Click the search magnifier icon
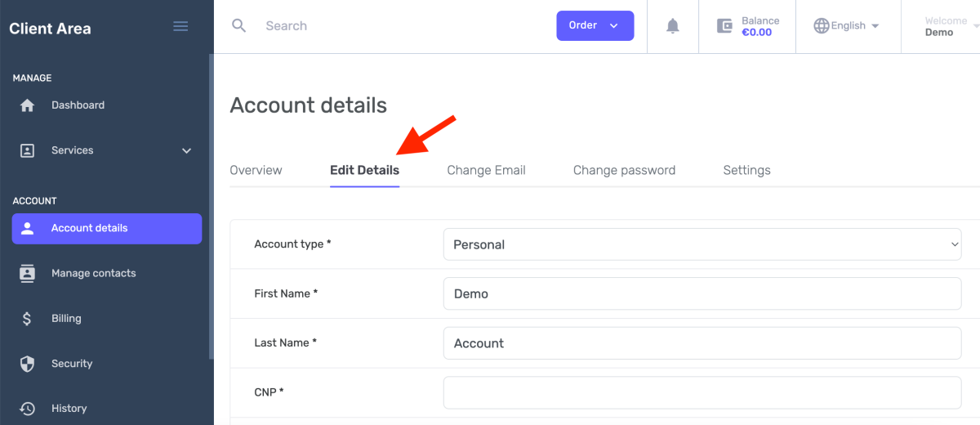The width and height of the screenshot is (980, 425). [238, 26]
